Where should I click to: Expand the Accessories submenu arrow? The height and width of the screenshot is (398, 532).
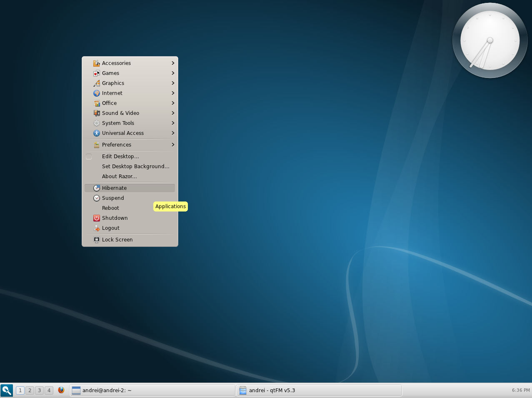[x=173, y=63]
